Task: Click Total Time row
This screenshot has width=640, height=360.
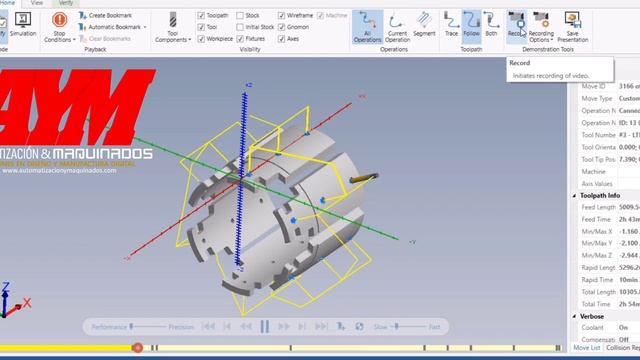Action: 609,304
